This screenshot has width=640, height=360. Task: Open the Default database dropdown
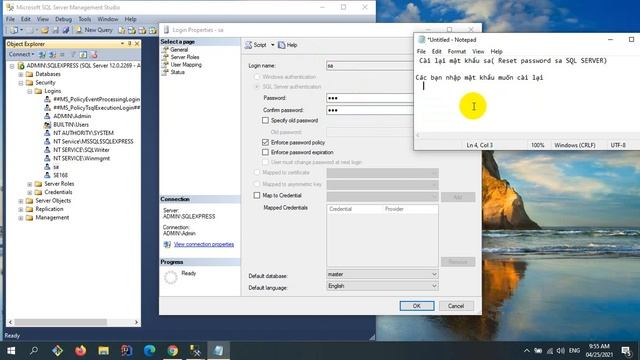tap(382, 274)
